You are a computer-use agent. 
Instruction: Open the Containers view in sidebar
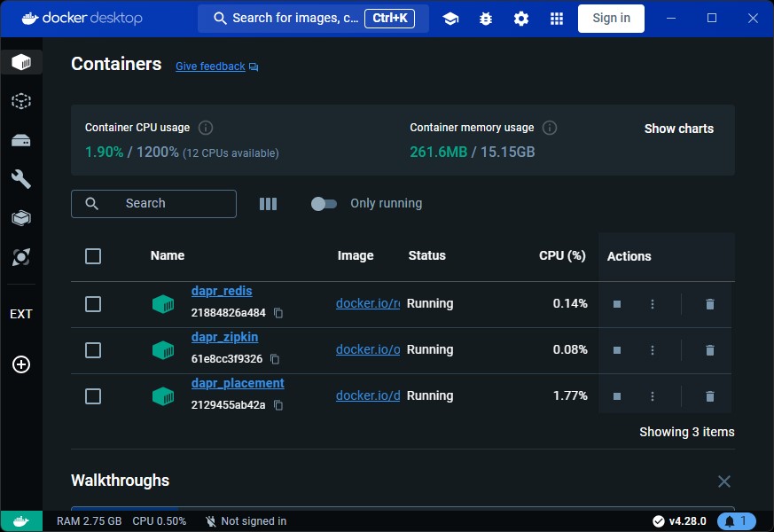[x=21, y=62]
